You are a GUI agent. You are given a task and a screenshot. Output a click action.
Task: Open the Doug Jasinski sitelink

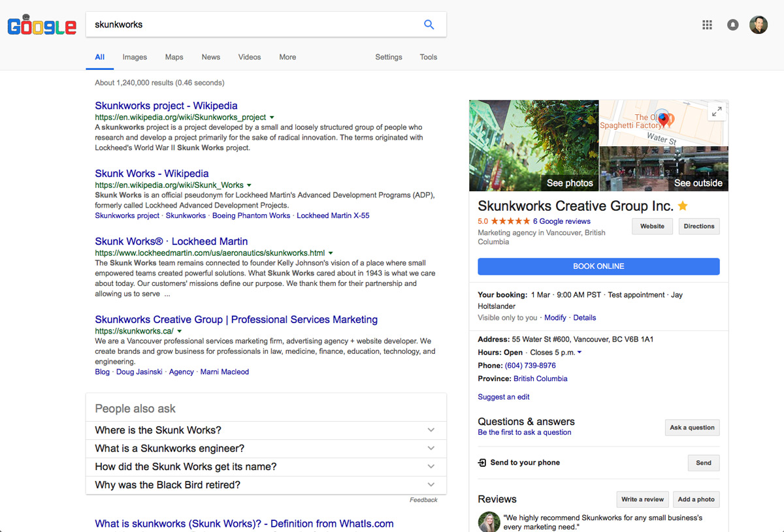[x=139, y=372]
